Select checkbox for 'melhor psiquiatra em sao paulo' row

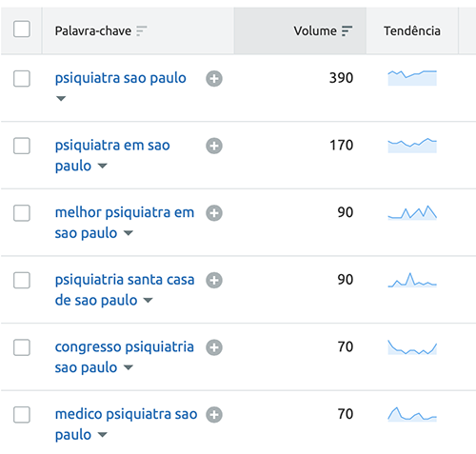coord(22,213)
